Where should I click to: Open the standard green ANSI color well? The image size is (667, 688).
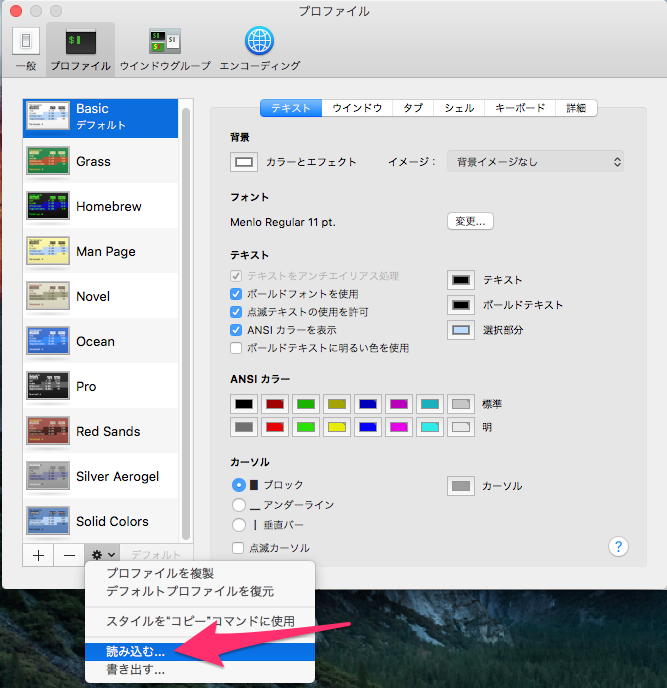point(306,404)
